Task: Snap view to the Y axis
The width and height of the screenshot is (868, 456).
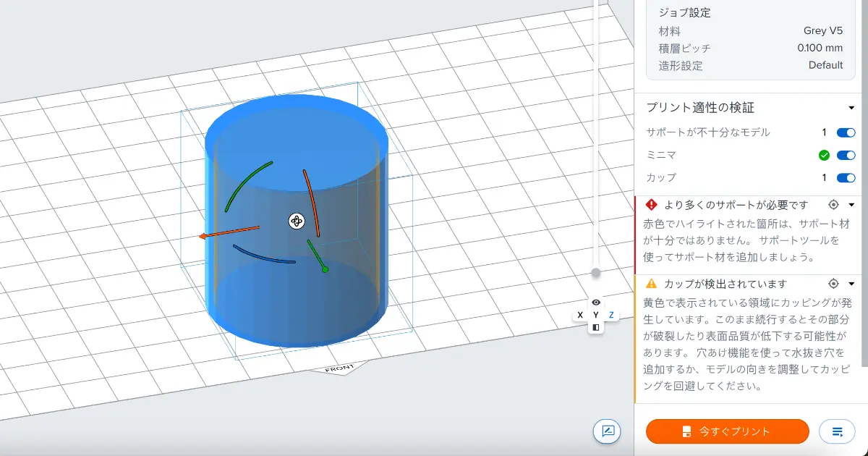Action: click(x=596, y=315)
